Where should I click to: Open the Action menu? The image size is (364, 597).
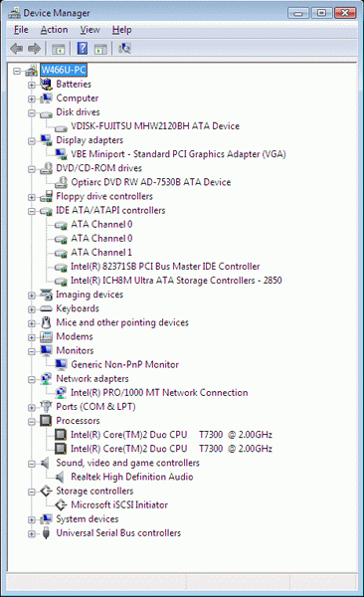[54, 30]
